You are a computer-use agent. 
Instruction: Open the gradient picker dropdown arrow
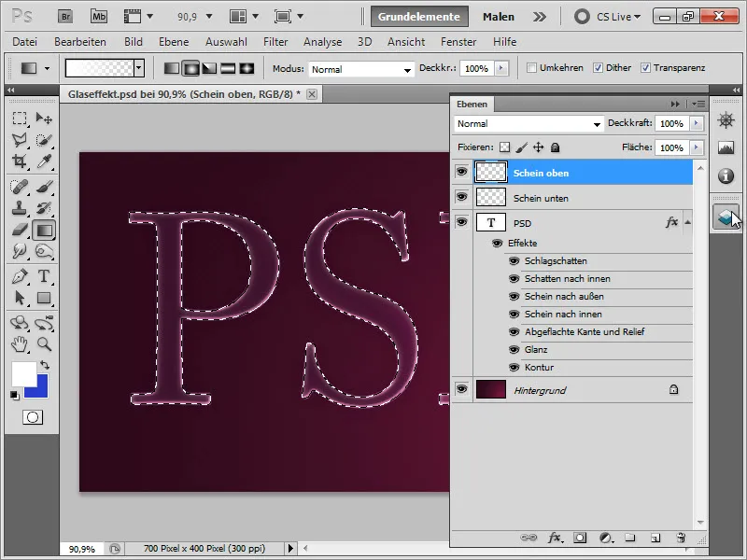(x=138, y=68)
